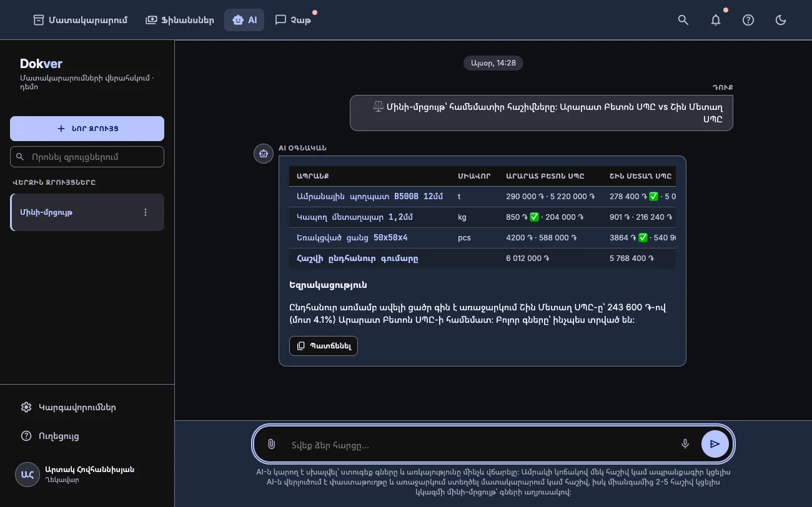Click the attach file paperclip icon
The image size is (812, 507).
(x=271, y=444)
